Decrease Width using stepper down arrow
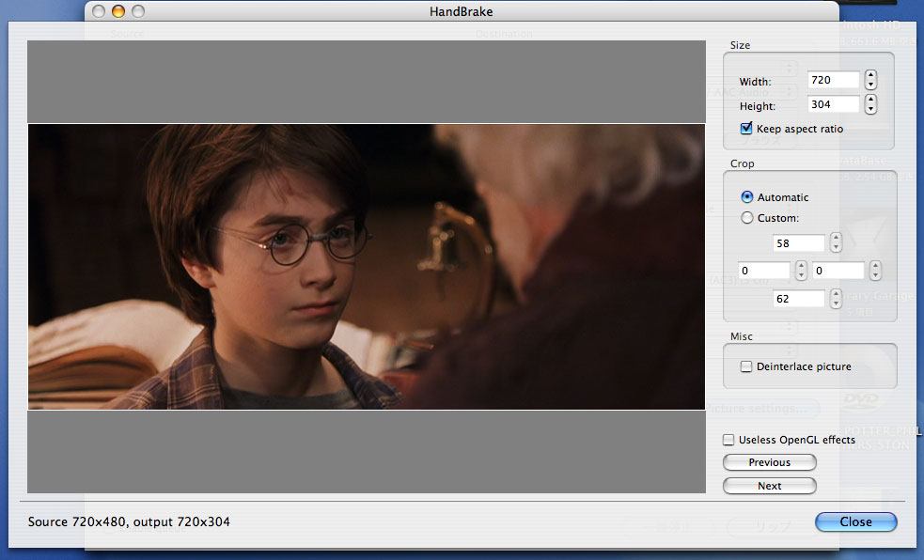The height and width of the screenshot is (560, 924). [x=871, y=86]
